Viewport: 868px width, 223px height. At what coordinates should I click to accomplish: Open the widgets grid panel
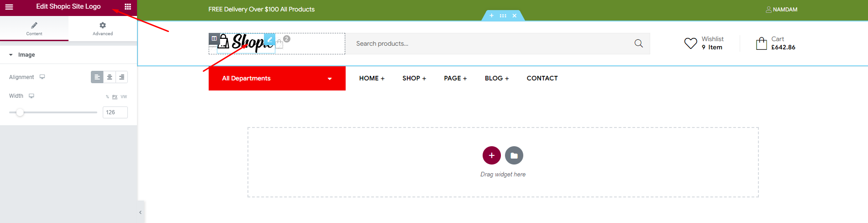pos(128,7)
